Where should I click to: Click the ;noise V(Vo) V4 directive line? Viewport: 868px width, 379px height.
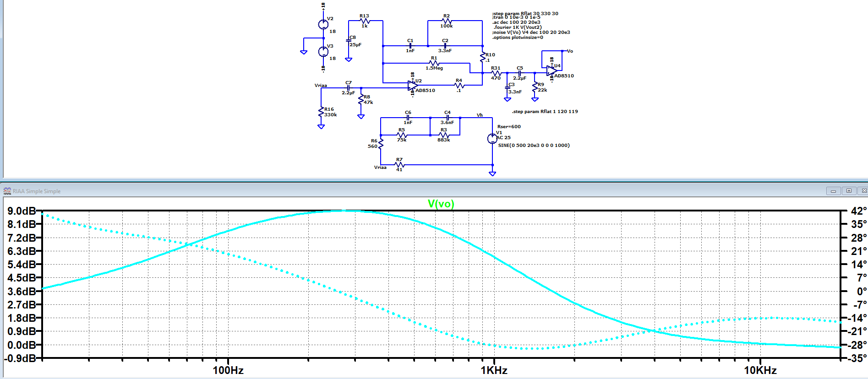pyautogui.click(x=531, y=32)
